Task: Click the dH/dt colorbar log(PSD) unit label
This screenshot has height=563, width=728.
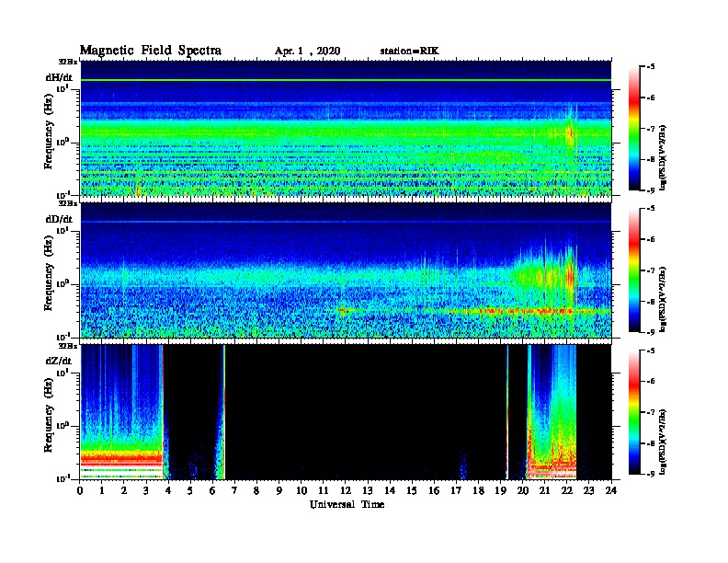Action: 663,157
